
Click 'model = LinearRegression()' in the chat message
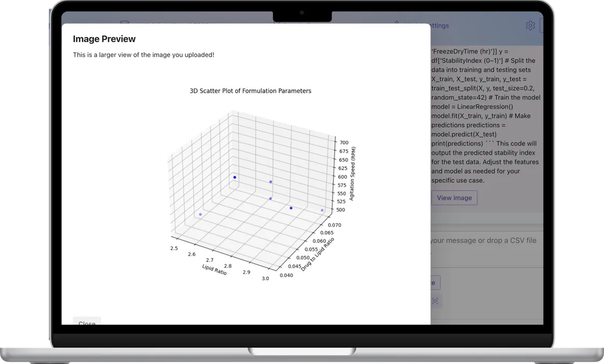tap(472, 107)
